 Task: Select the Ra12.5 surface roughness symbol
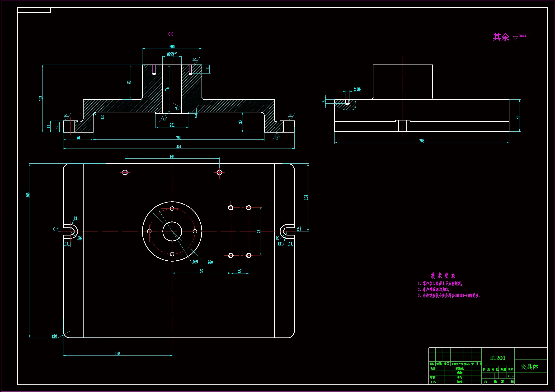tap(522, 36)
